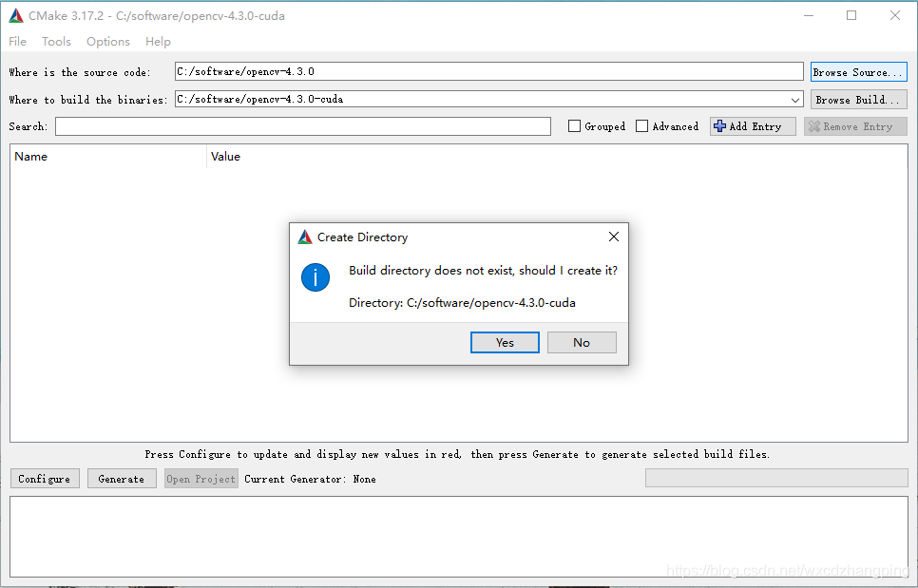918x588 pixels.
Task: Open the Help menu
Action: point(158,42)
